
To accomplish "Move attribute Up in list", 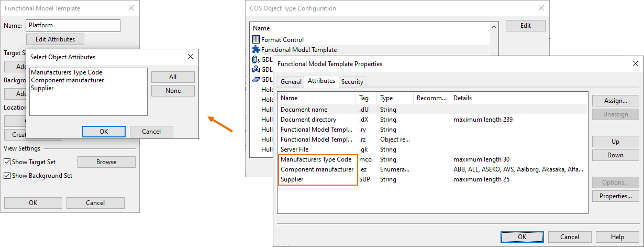I will click(x=615, y=142).
